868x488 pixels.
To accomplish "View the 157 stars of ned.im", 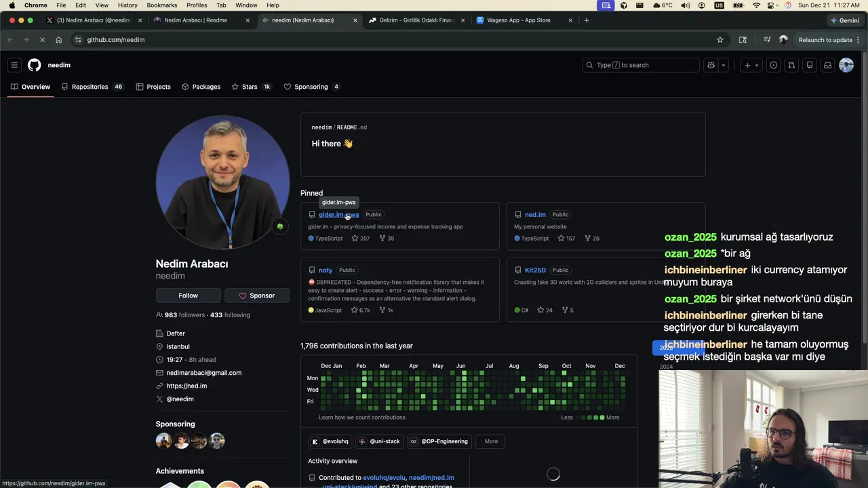I will pyautogui.click(x=566, y=239).
